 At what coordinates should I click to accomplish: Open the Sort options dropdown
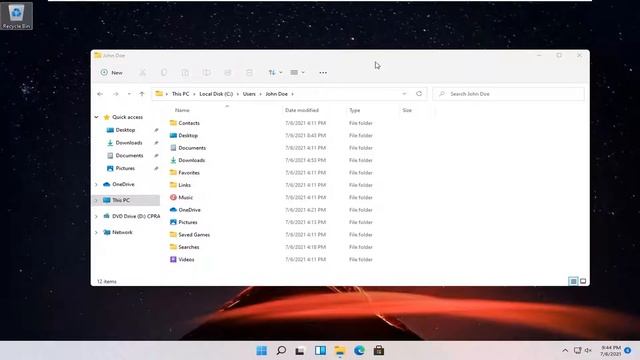tap(275, 73)
